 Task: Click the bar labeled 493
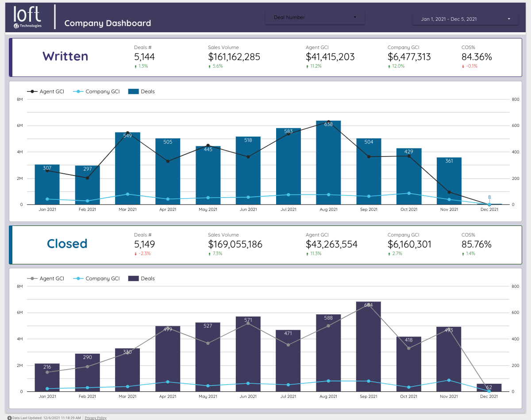point(449,359)
